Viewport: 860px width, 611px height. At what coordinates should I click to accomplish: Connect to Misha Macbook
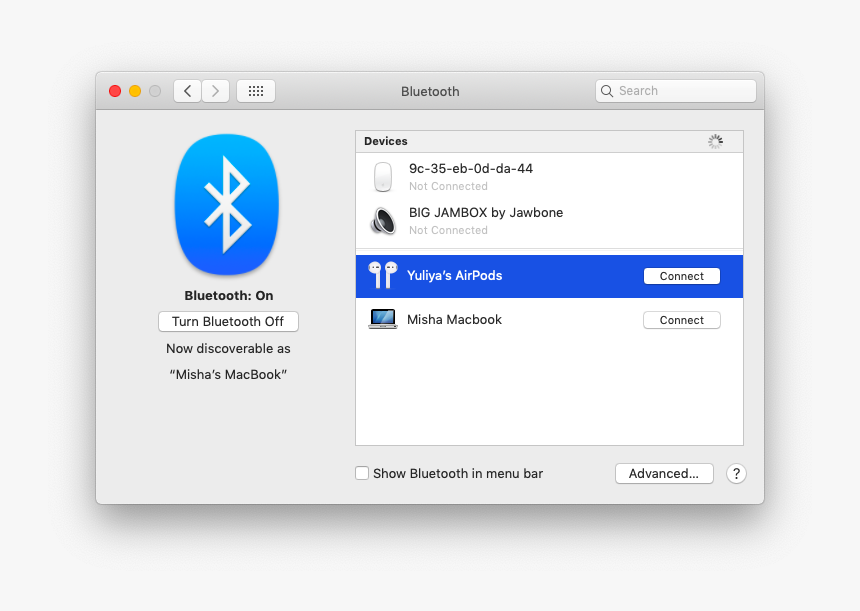point(681,319)
